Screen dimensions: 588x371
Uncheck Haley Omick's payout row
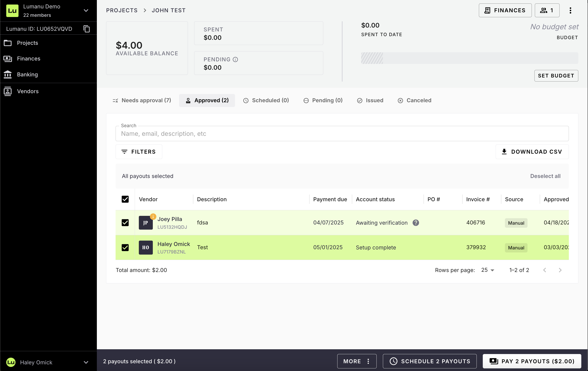click(125, 247)
